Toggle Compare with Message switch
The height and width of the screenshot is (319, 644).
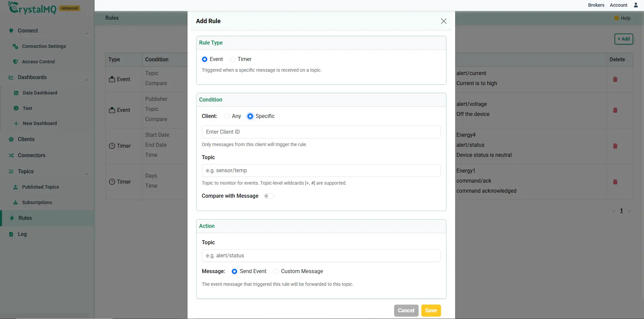(x=269, y=196)
